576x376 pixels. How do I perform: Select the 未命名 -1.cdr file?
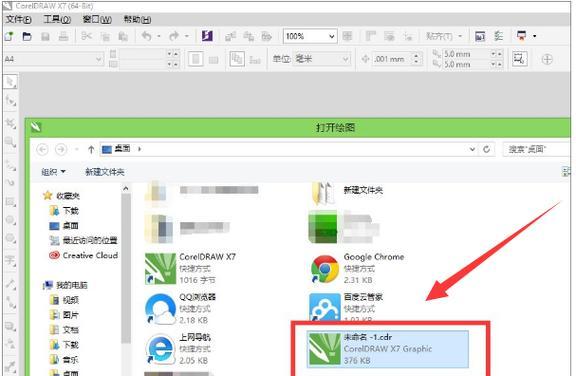tap(388, 349)
